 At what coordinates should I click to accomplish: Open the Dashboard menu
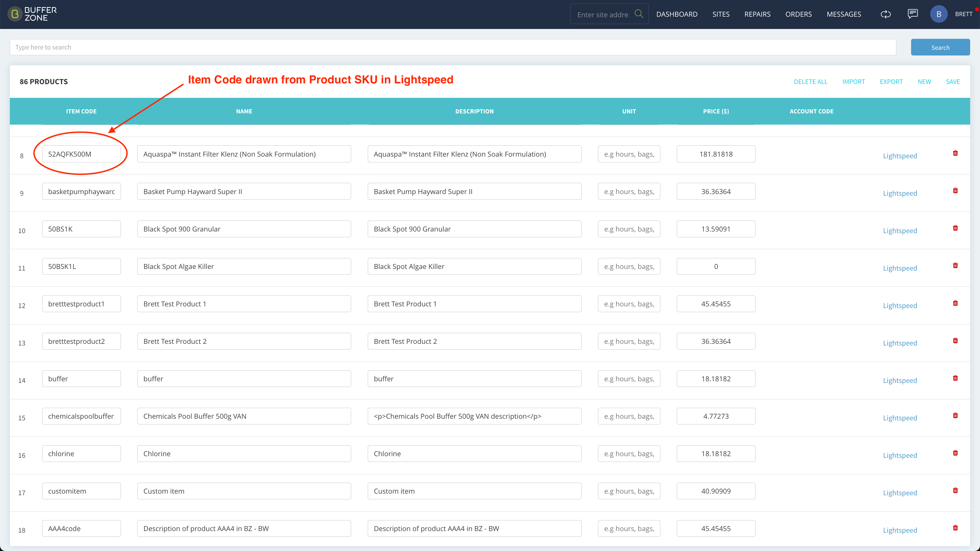(677, 14)
